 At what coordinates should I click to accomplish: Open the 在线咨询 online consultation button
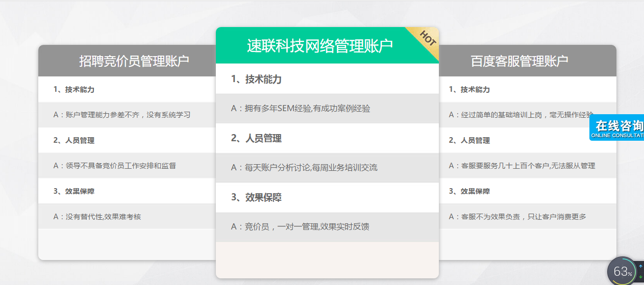[x=618, y=127]
